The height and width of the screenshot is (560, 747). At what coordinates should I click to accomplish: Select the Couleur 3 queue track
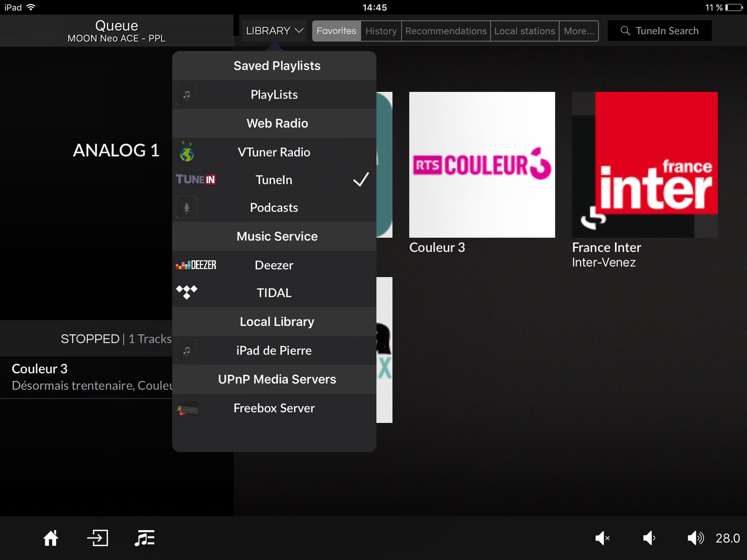(x=86, y=377)
